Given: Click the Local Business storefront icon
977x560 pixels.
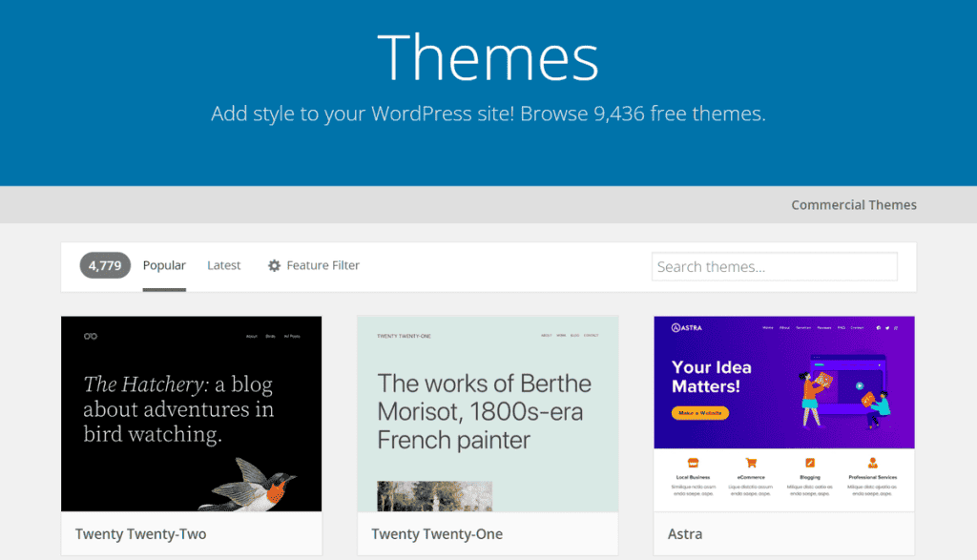Looking at the screenshot, I should point(693,463).
